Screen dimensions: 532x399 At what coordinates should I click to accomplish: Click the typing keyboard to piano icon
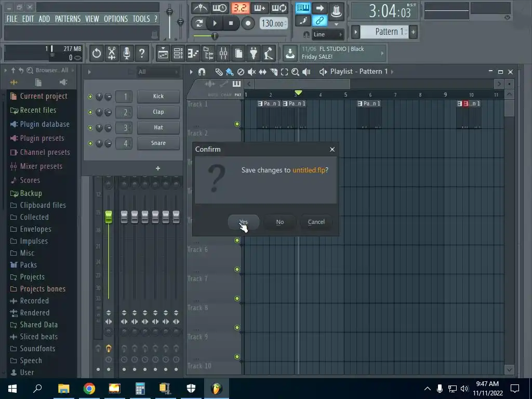(303, 8)
